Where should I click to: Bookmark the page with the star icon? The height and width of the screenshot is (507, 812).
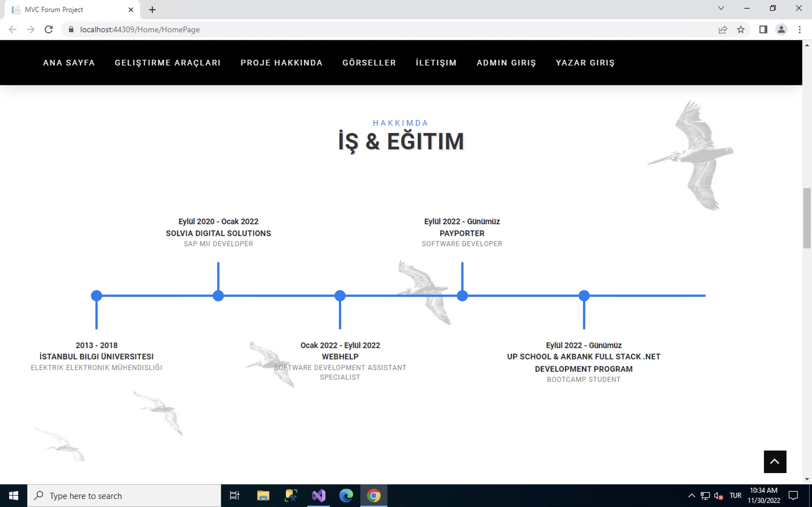pyautogui.click(x=741, y=29)
